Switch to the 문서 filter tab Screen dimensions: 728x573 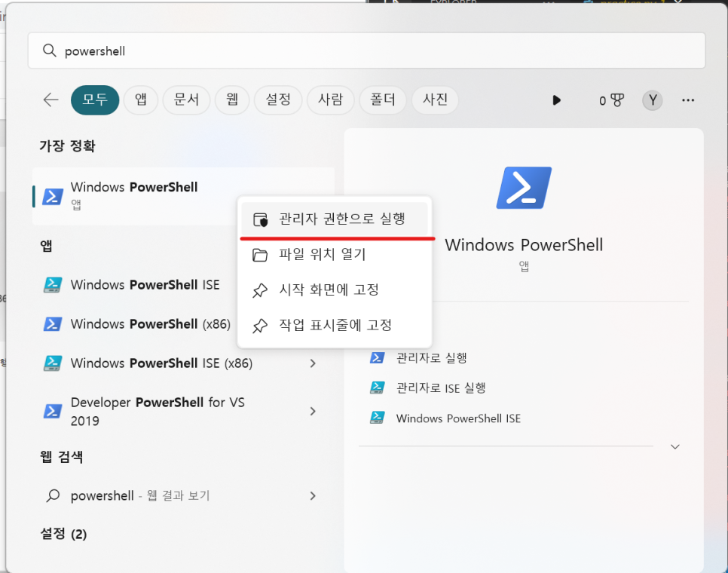186,100
